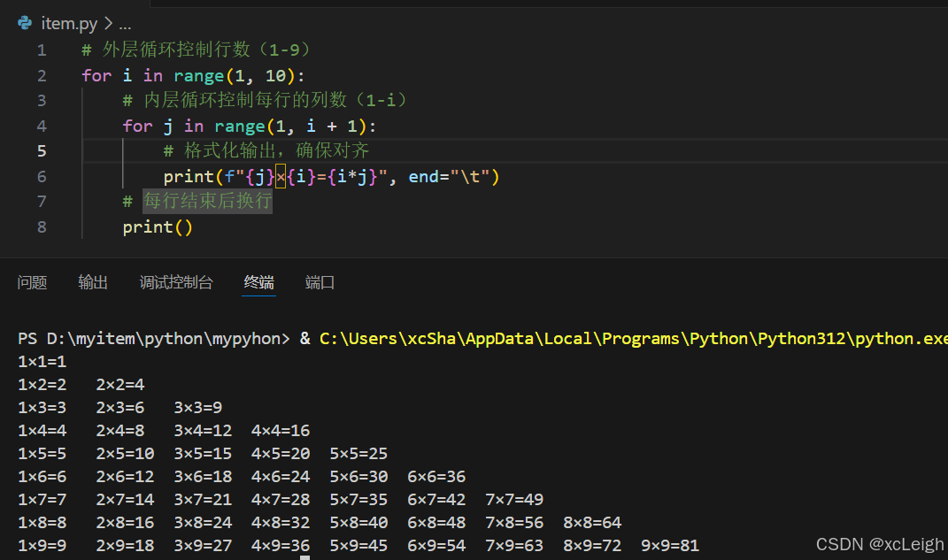Switch to the 问题 panel tab
The width and height of the screenshot is (948, 560).
click(32, 282)
